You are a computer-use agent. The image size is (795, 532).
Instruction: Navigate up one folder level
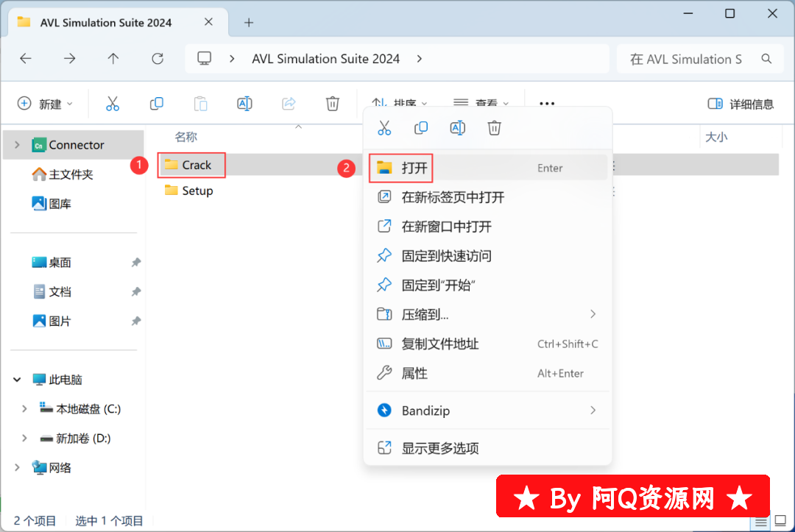(x=113, y=59)
